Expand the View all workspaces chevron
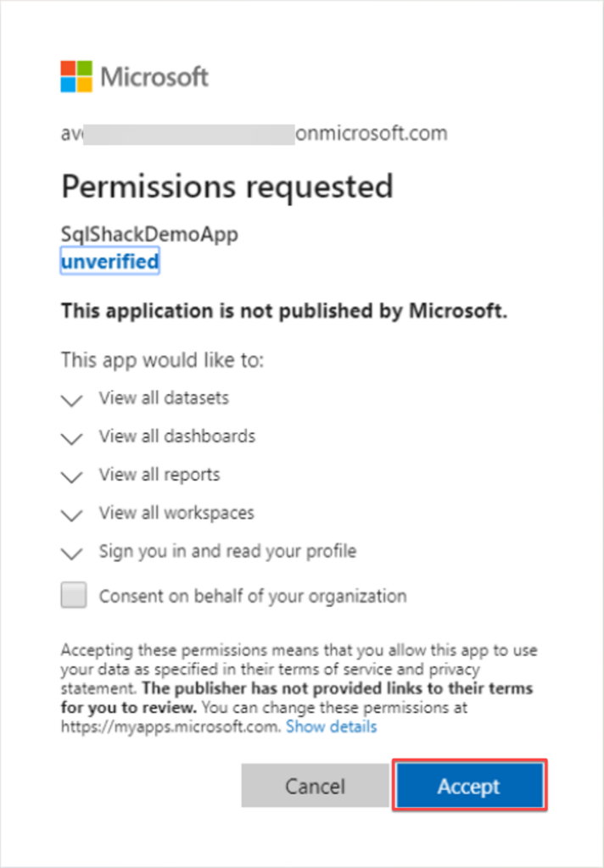The height and width of the screenshot is (868, 604). point(73,515)
